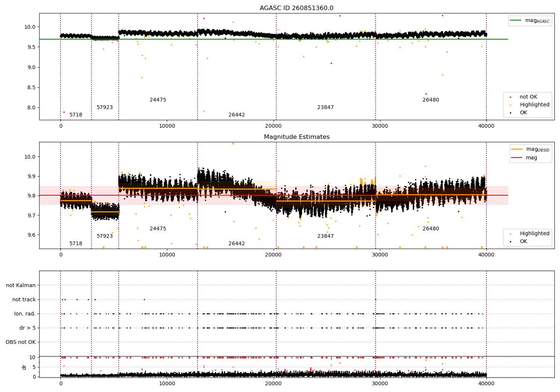Click x-axis tick 20000 under top plot
Viewport: 560px width, 392px height.
click(x=273, y=126)
